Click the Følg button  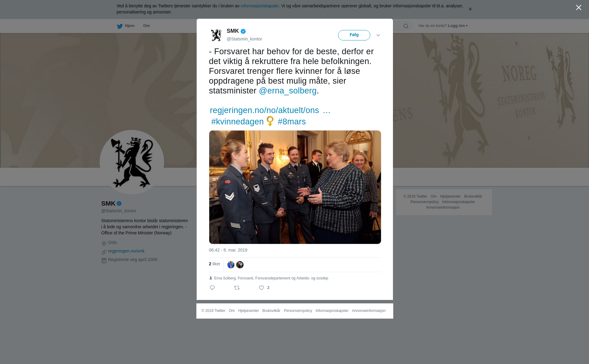354,35
